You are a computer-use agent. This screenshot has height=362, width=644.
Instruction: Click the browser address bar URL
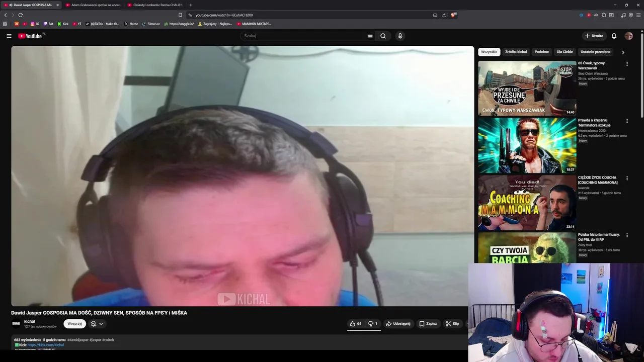tap(224, 15)
